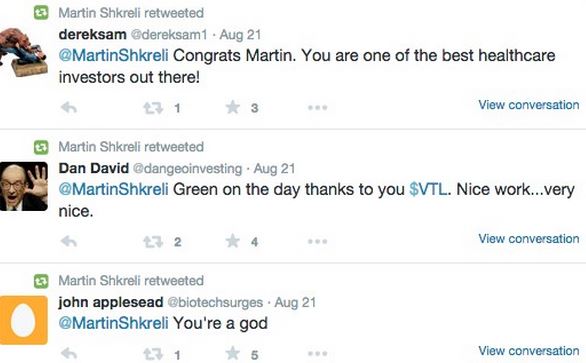The width and height of the screenshot is (586, 363).
Task: Click john applesead's egg avatar
Action: point(24,320)
